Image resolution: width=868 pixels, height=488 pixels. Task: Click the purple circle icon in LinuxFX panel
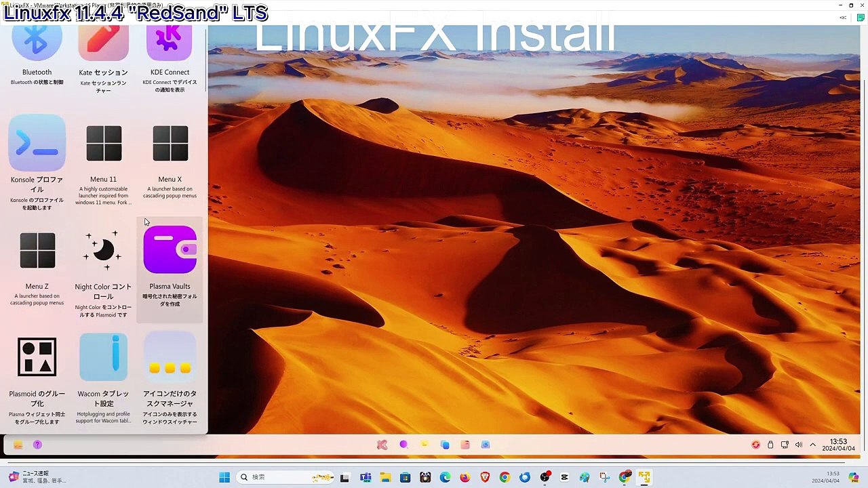(403, 445)
